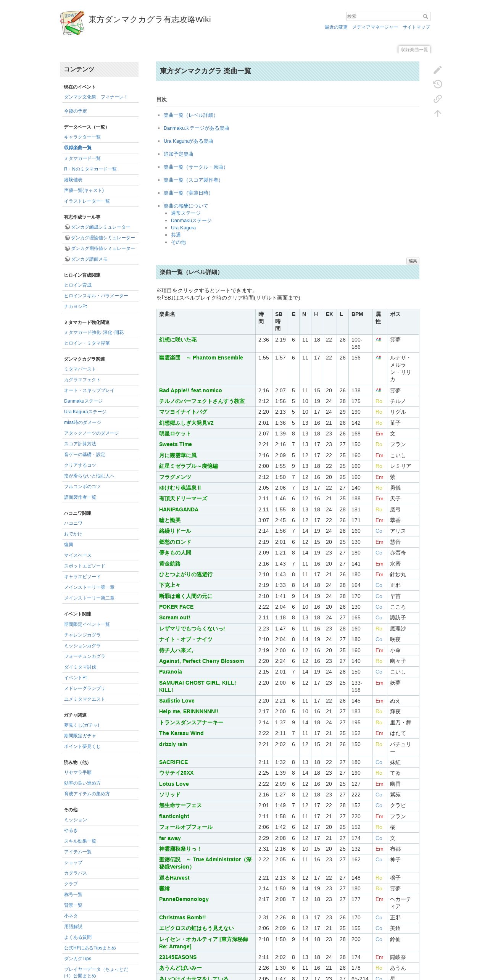
Task: Click the 編集 section edit button
Action: (x=413, y=261)
